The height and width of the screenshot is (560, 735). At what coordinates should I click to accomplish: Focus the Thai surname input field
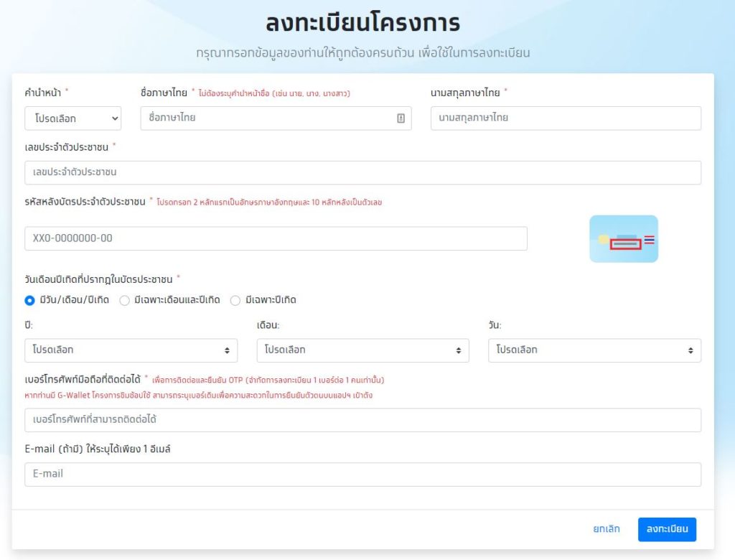click(x=566, y=118)
